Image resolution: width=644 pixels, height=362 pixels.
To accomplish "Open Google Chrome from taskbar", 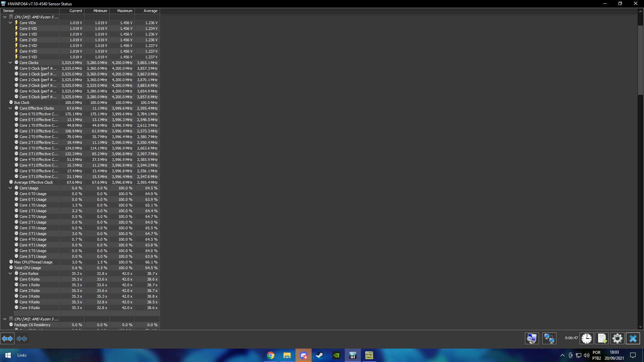I will tap(271, 355).
